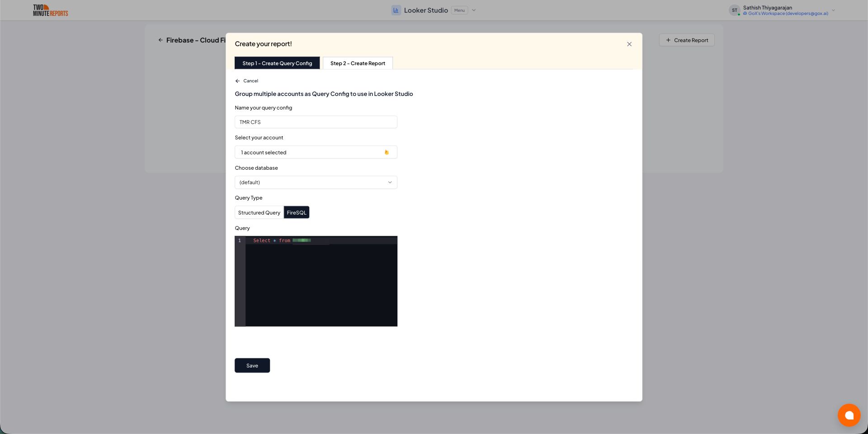This screenshot has width=868, height=434.
Task: Click the Cancel back arrow
Action: [x=238, y=81]
